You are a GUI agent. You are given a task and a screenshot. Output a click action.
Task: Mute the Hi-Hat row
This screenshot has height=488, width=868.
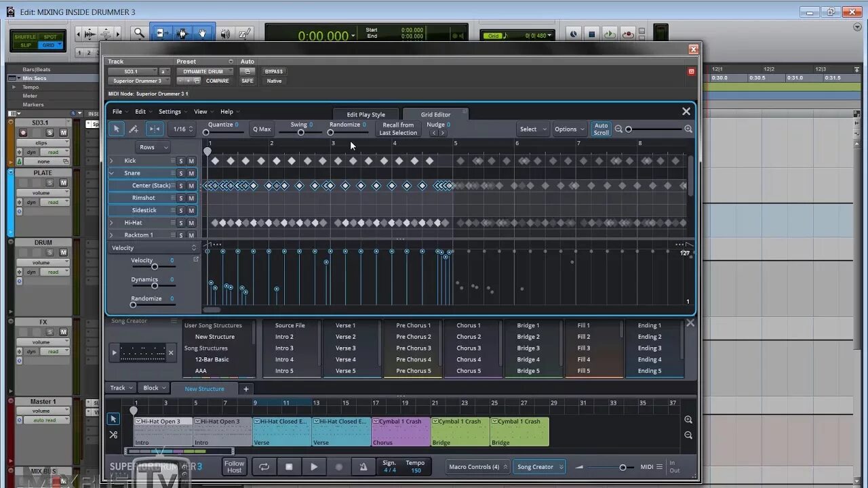[191, 223]
